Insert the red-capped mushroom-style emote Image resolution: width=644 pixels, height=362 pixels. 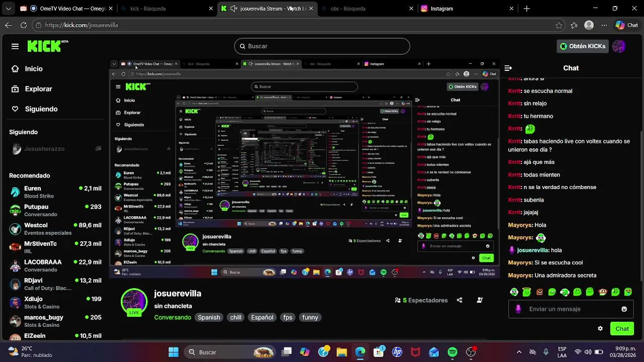[603, 292]
